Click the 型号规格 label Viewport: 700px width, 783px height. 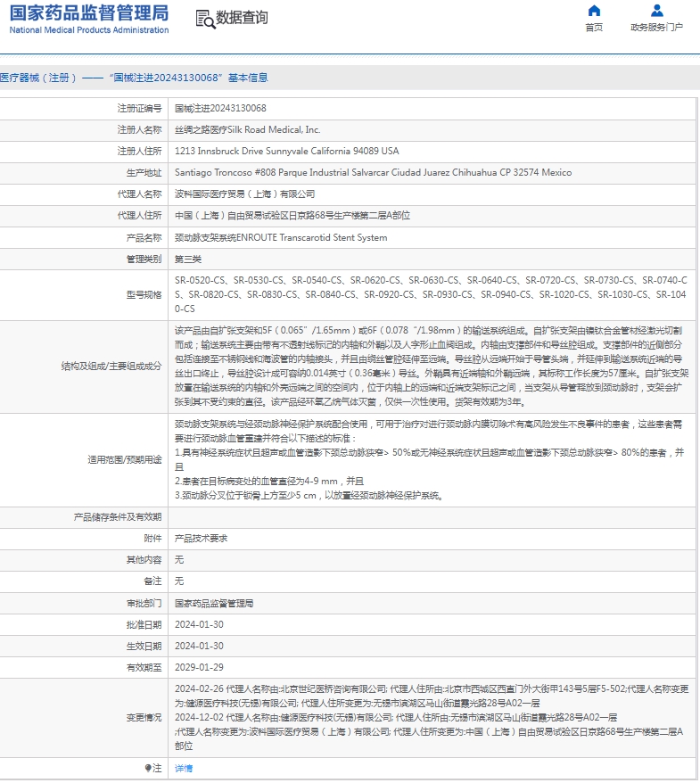tap(144, 294)
